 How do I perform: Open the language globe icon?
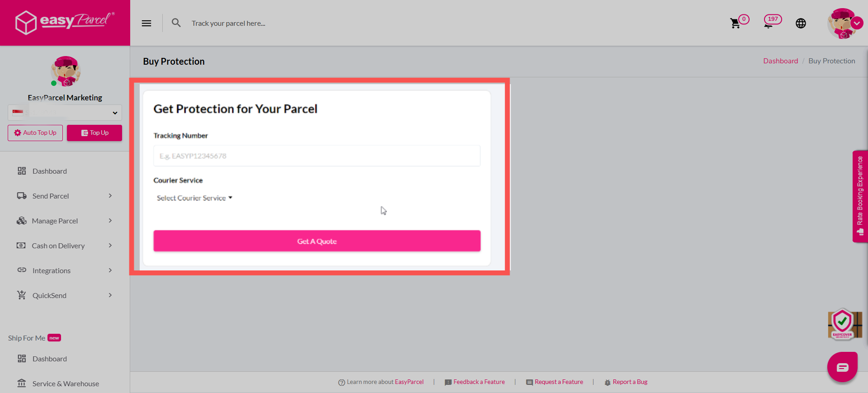point(801,23)
